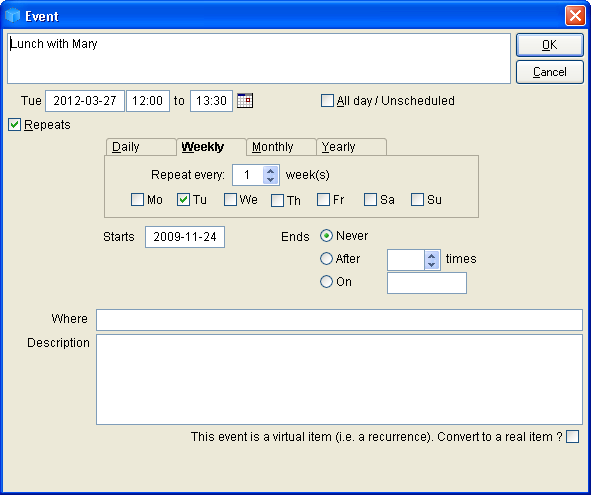Focus the Starts date field

pos(185,237)
